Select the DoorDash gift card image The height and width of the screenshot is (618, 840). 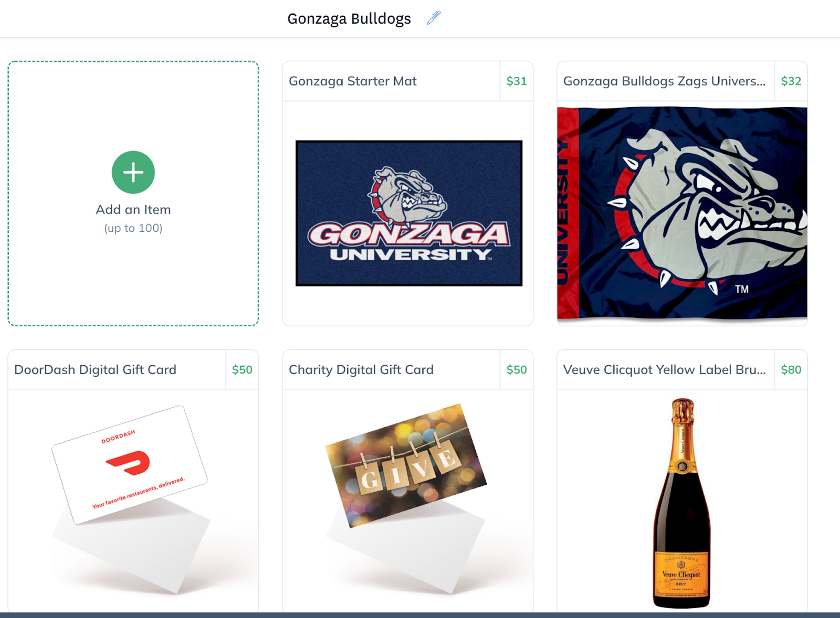click(131, 498)
